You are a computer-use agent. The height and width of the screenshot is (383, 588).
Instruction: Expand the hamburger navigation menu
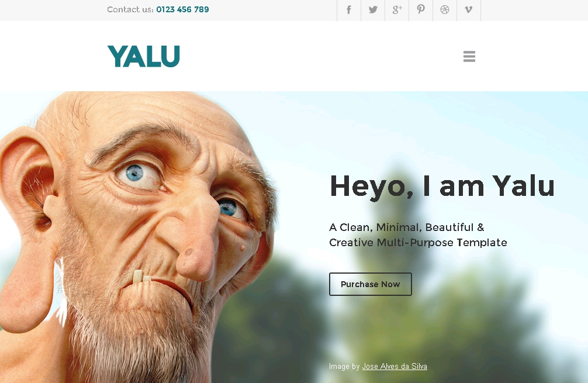click(469, 57)
